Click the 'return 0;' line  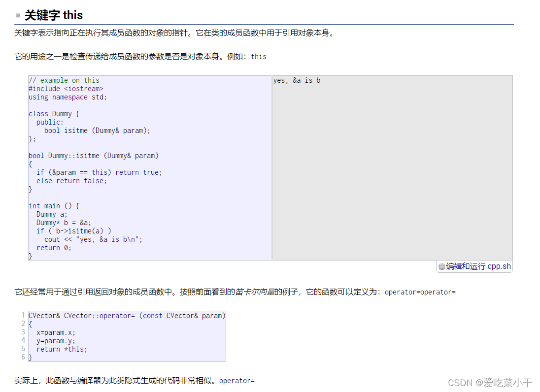click(54, 248)
